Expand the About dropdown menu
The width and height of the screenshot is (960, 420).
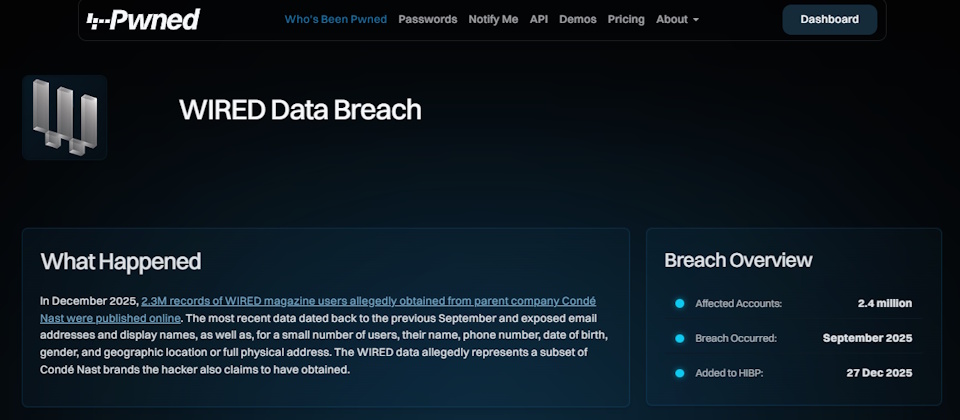pos(677,19)
